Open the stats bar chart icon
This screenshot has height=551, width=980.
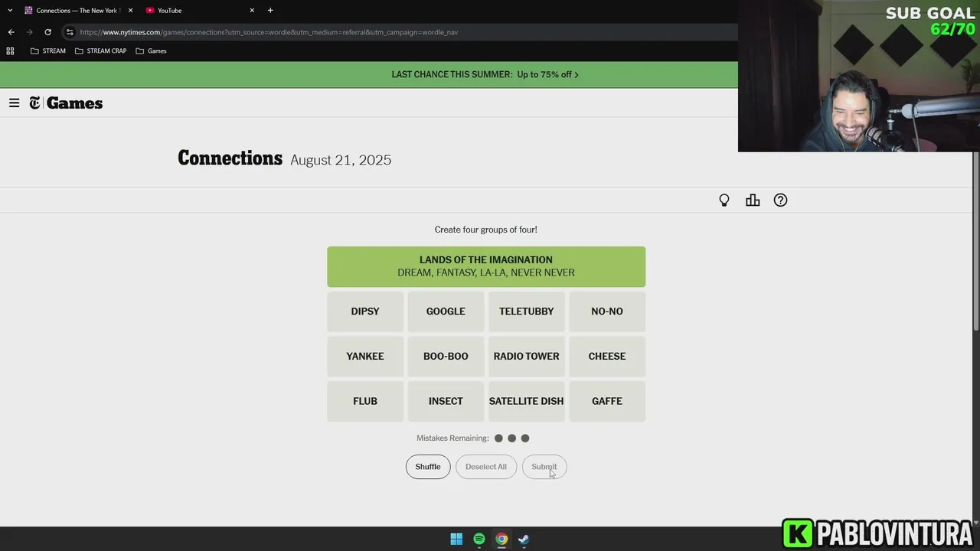pos(753,201)
